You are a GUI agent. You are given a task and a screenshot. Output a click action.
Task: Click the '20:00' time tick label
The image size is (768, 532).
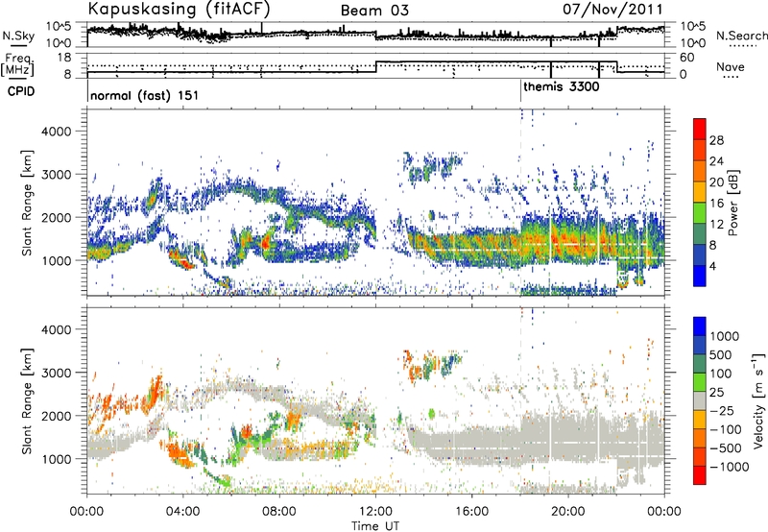click(567, 512)
